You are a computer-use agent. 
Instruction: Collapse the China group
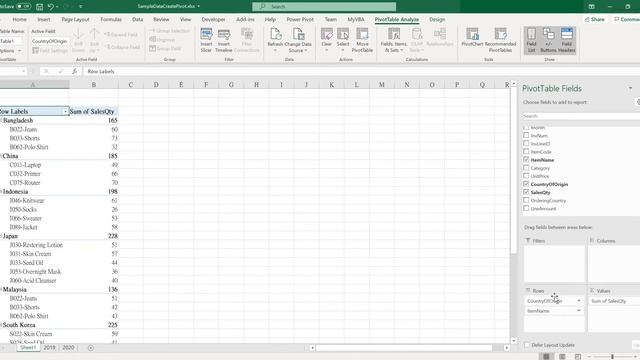pos(1,156)
